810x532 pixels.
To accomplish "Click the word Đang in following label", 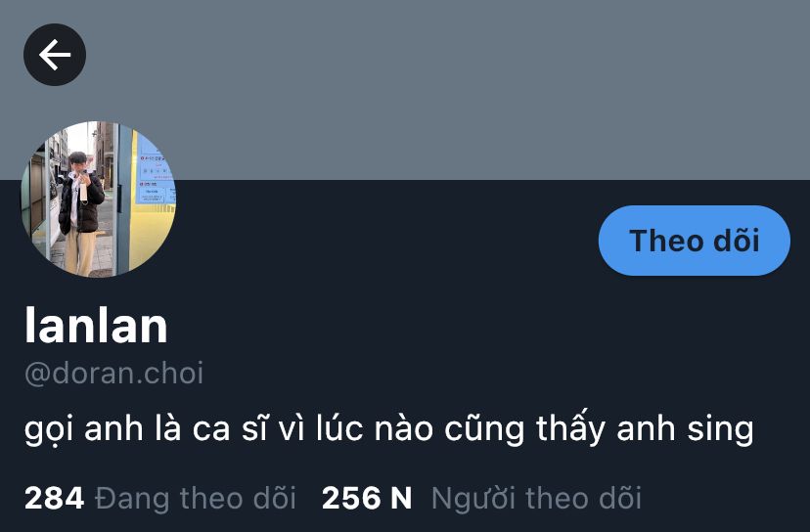I will (132, 499).
